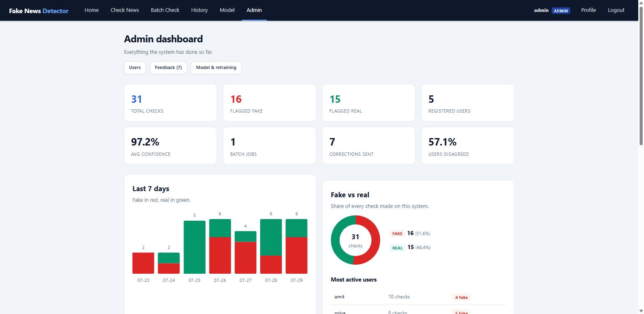Open the Model page
644x314 pixels.
click(227, 10)
